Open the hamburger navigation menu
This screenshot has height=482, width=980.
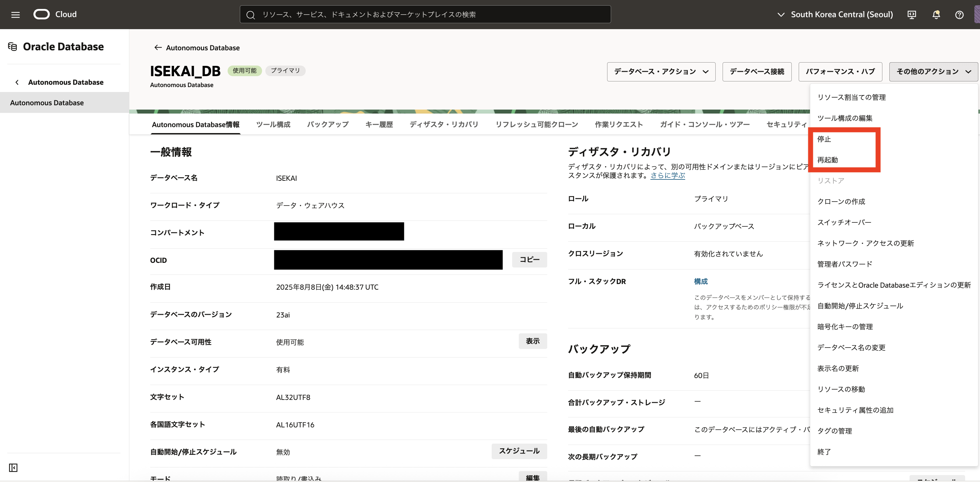click(x=15, y=15)
